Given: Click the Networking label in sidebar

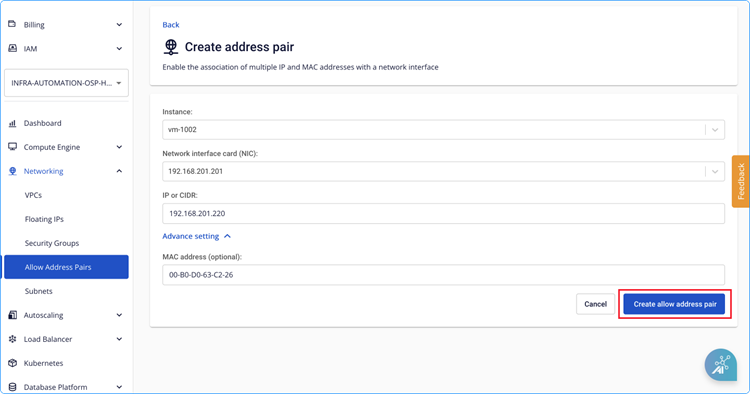Looking at the screenshot, I should point(44,171).
